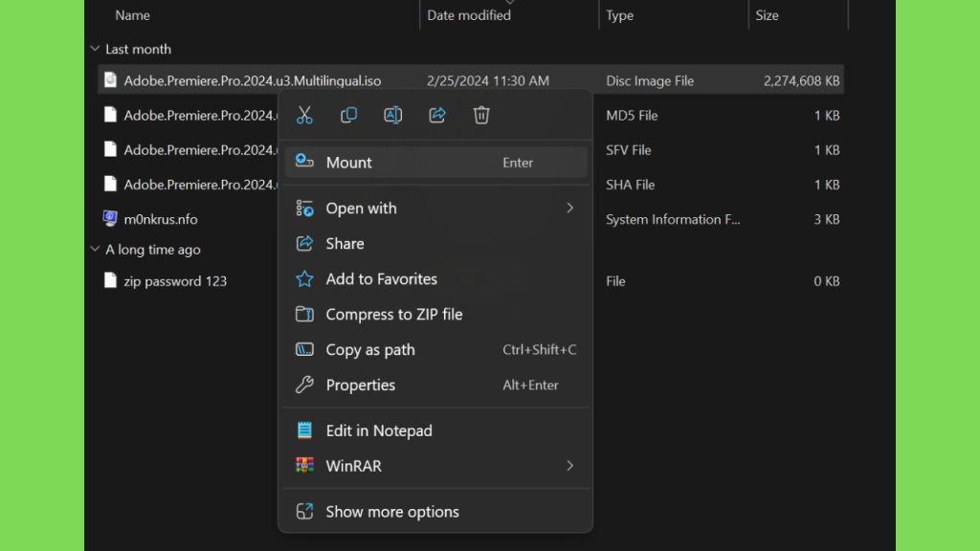Viewport: 980px width, 551px height.
Task: Click the m0nkrus.nfo file icon
Action: click(x=110, y=218)
